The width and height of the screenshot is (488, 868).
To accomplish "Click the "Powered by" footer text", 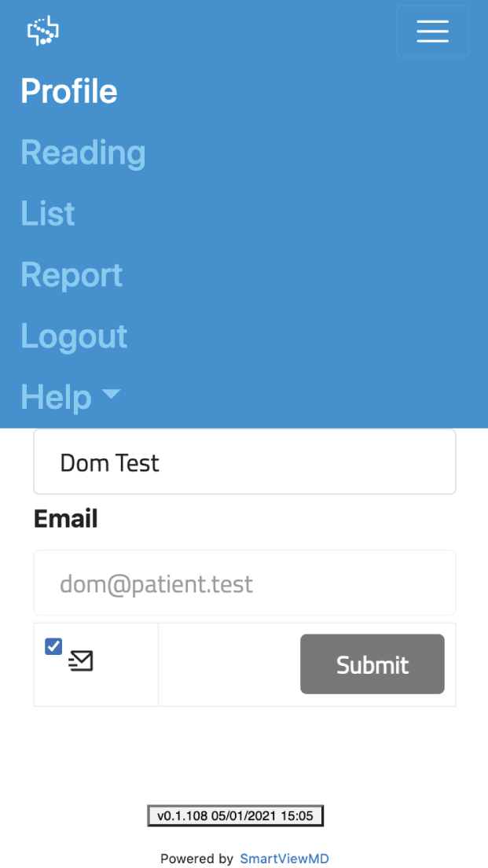I will 196,859.
